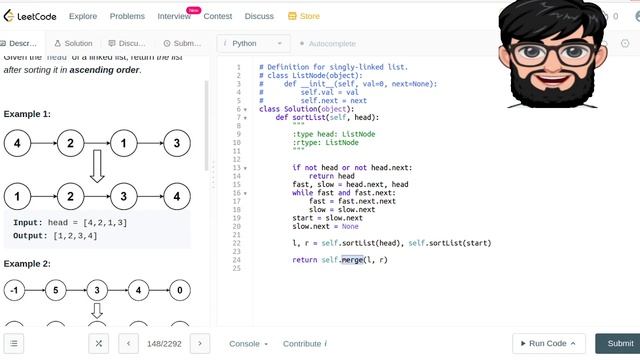
Task: Open the problem list menu icon
Action: point(14,343)
